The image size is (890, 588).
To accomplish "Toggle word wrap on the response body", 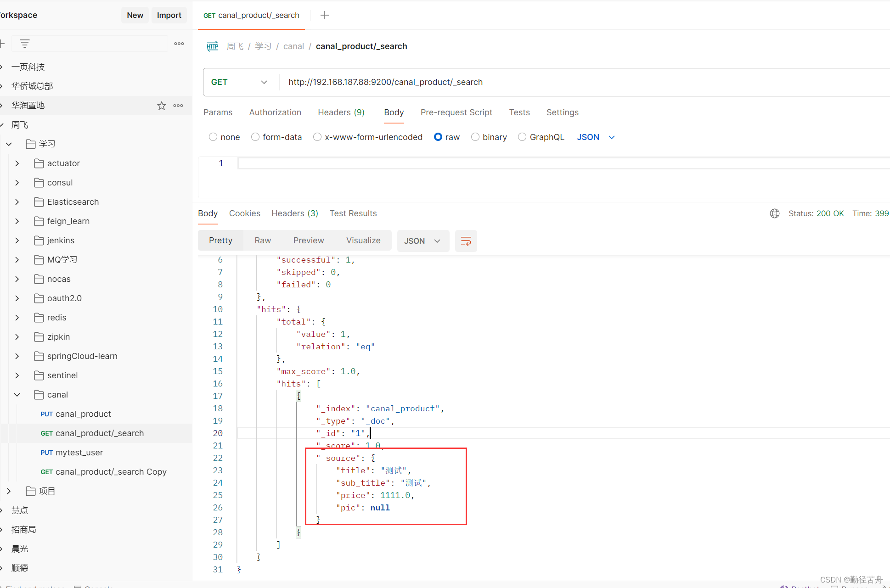I will point(466,241).
